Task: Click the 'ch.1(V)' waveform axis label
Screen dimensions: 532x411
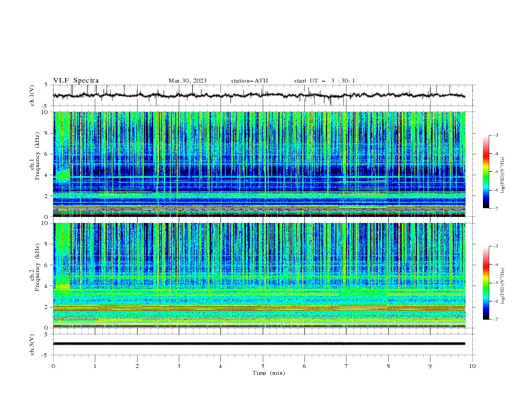Action: tap(32, 95)
